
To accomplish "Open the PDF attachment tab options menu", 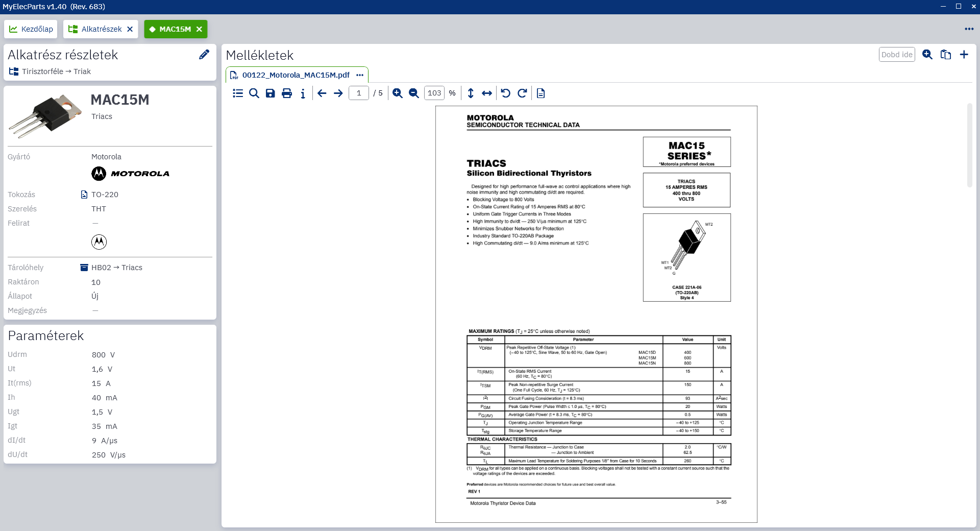I will (360, 75).
